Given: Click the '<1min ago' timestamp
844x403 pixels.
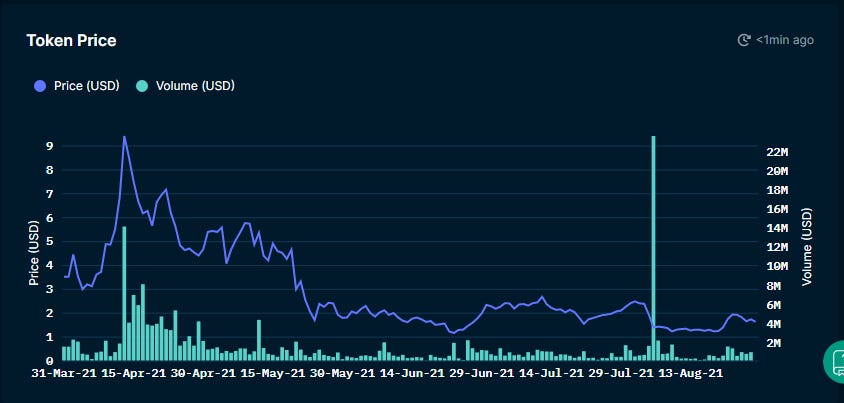Looking at the screenshot, I should point(785,40).
